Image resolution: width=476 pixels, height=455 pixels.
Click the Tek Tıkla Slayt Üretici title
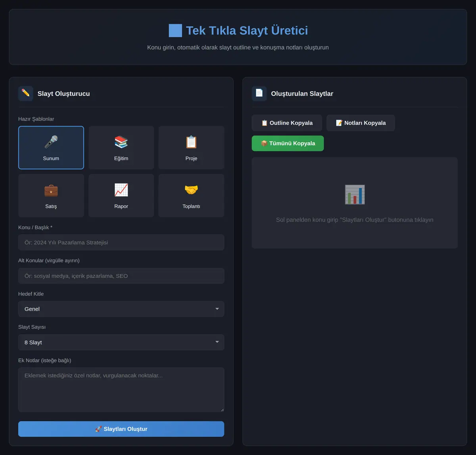[x=247, y=31]
